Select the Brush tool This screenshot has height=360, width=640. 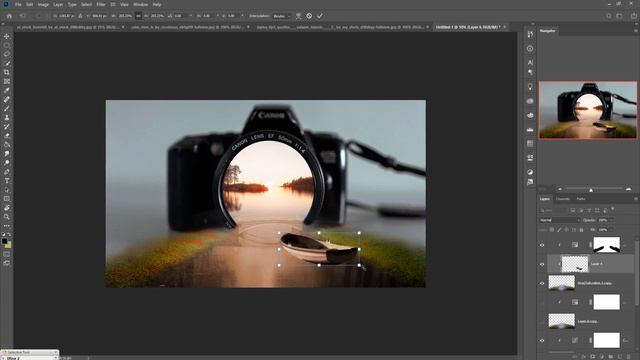point(7,108)
